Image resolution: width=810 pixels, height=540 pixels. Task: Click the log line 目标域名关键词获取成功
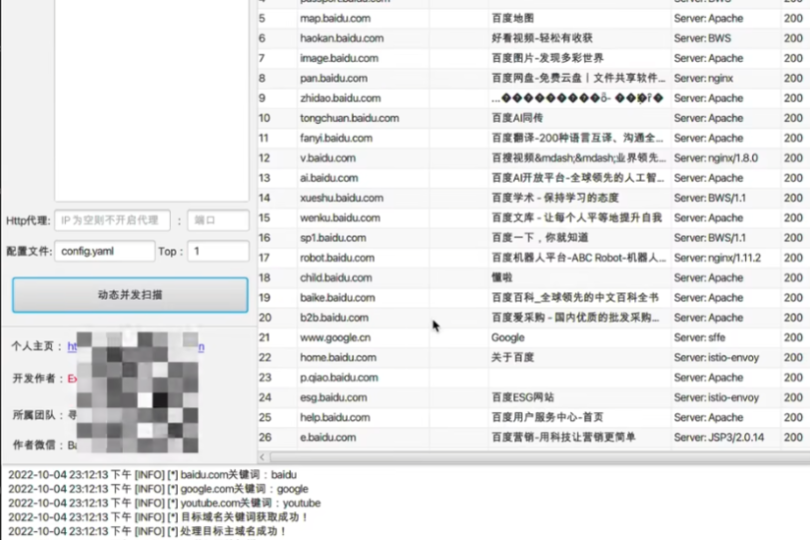coord(158,517)
